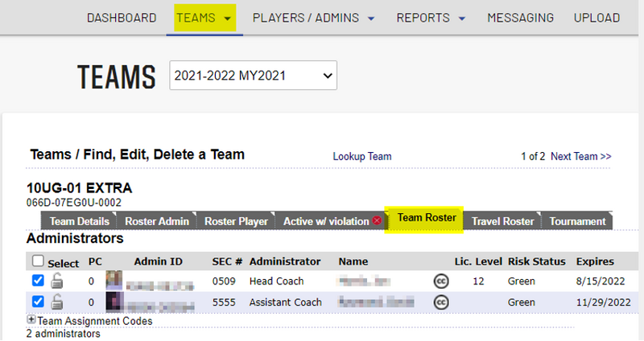Open the Tournament tab
Image resolution: width=644 pixels, height=341 pixels.
[x=576, y=221]
